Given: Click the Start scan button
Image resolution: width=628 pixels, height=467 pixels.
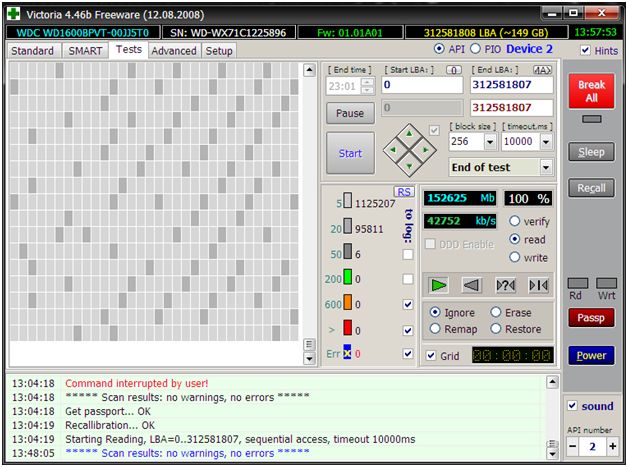Looking at the screenshot, I should (350, 153).
